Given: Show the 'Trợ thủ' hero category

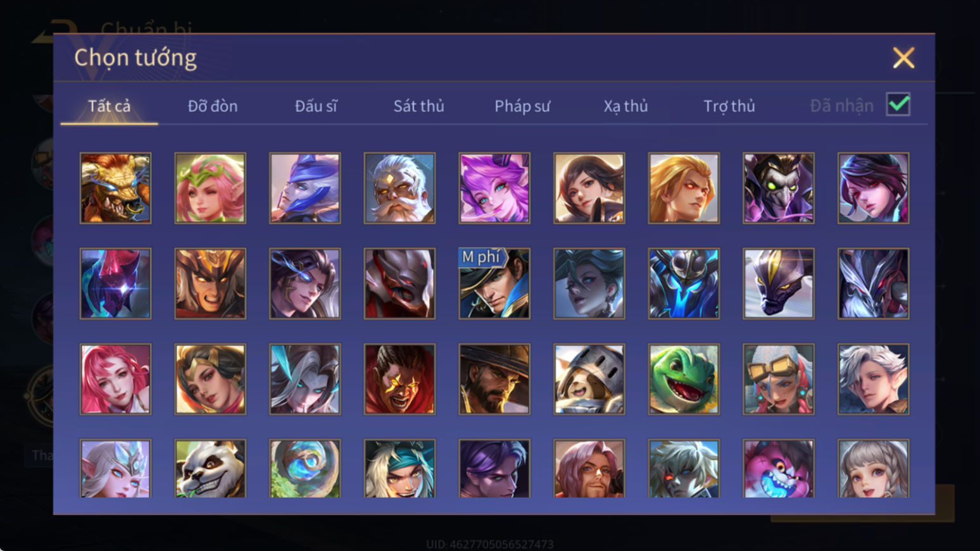Looking at the screenshot, I should (729, 106).
